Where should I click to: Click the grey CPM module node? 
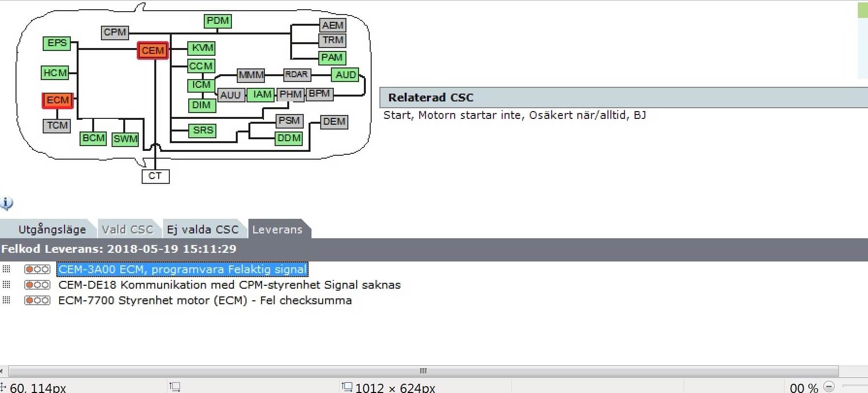[115, 32]
